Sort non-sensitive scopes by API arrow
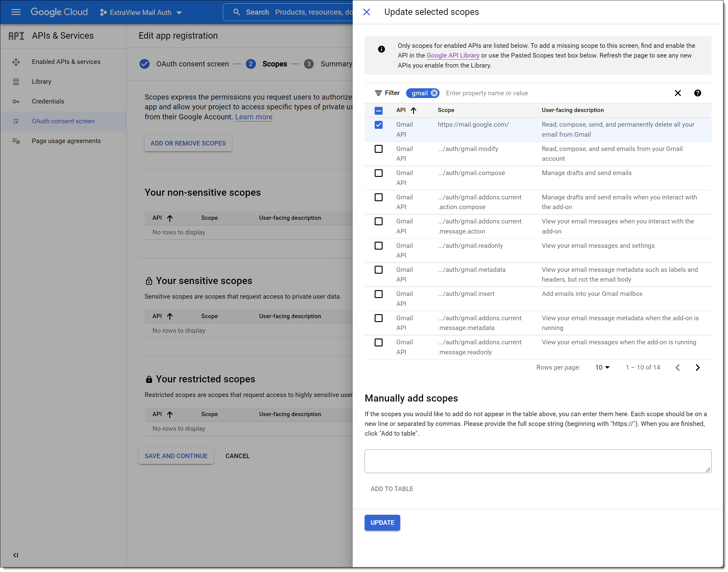 pyautogui.click(x=170, y=218)
